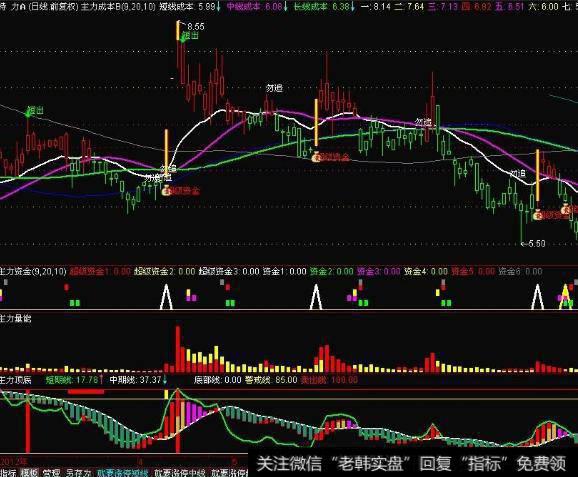
Task: Click the 长线成本 6.38 green label
Action: [x=321, y=6]
